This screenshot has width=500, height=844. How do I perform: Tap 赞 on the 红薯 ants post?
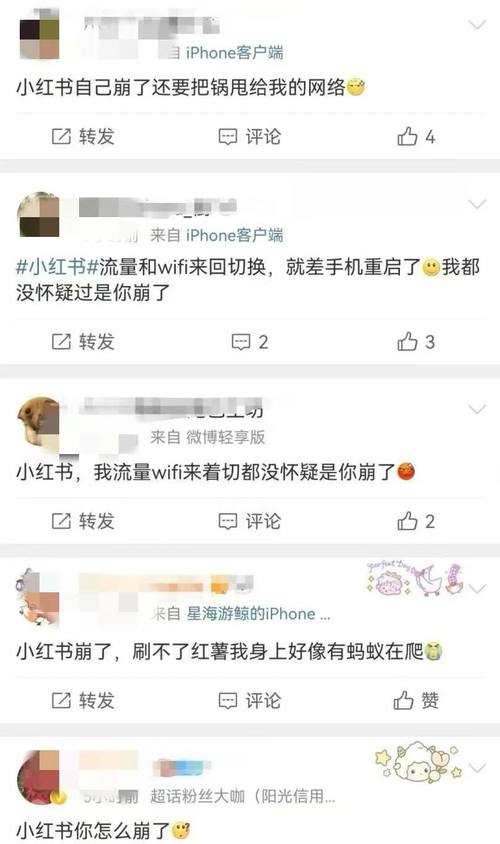(416, 700)
